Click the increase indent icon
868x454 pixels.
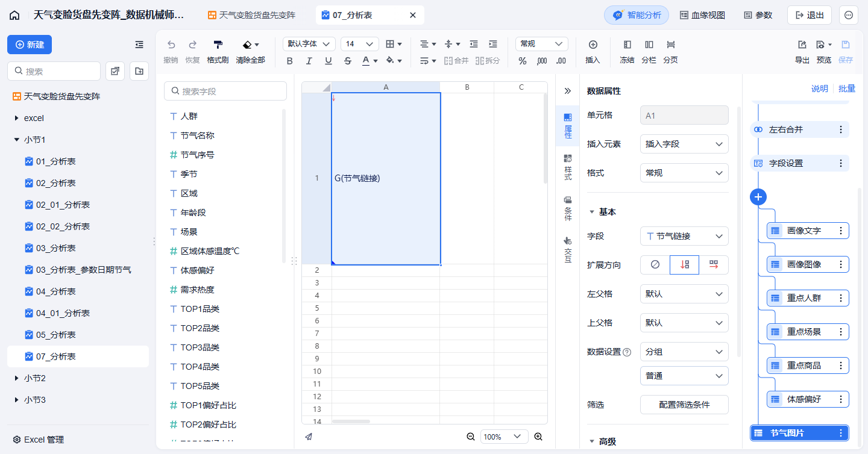[493, 44]
